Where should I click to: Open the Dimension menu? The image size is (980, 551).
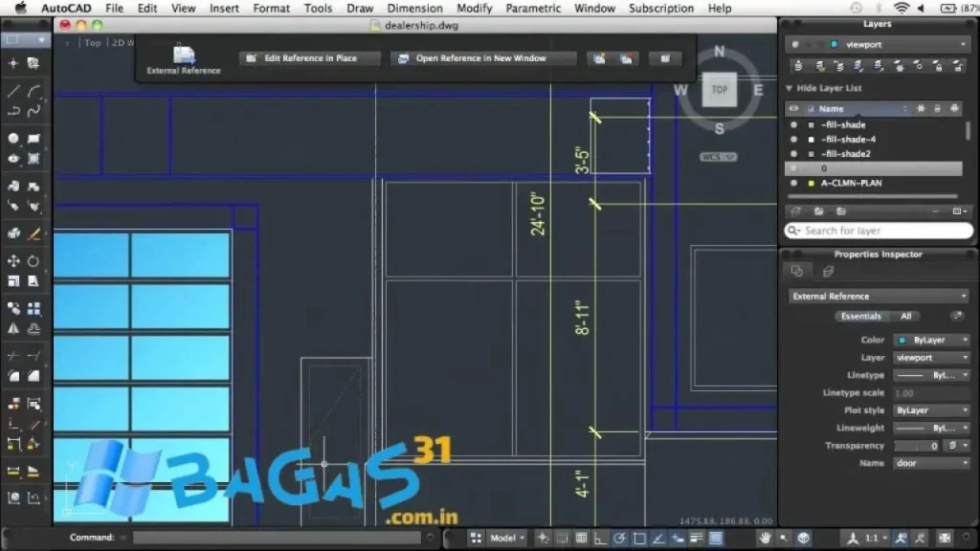coord(415,8)
